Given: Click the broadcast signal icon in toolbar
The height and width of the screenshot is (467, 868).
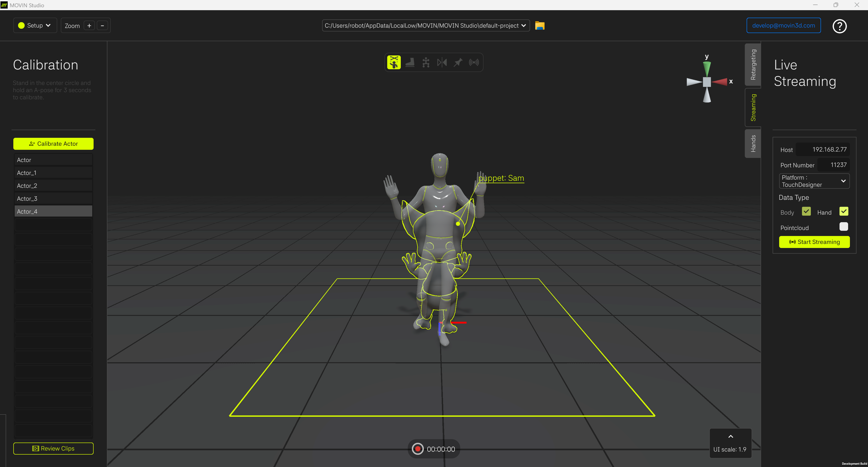Looking at the screenshot, I should (x=474, y=62).
